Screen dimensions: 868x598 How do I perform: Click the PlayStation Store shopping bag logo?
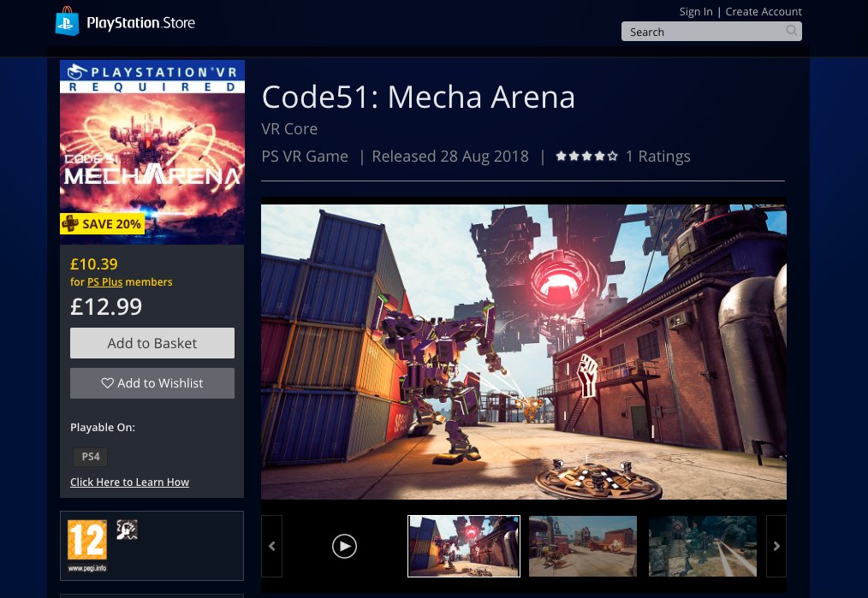click(x=67, y=21)
